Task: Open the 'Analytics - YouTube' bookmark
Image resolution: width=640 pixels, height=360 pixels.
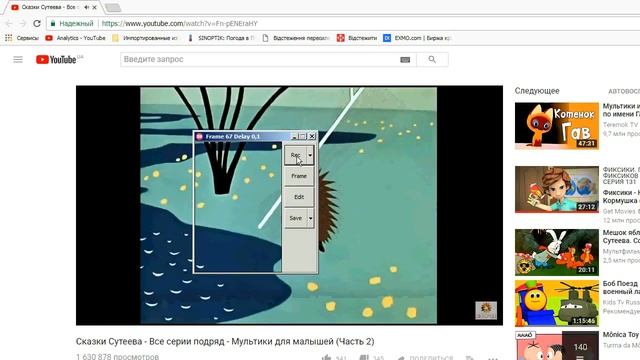Action: [x=76, y=38]
